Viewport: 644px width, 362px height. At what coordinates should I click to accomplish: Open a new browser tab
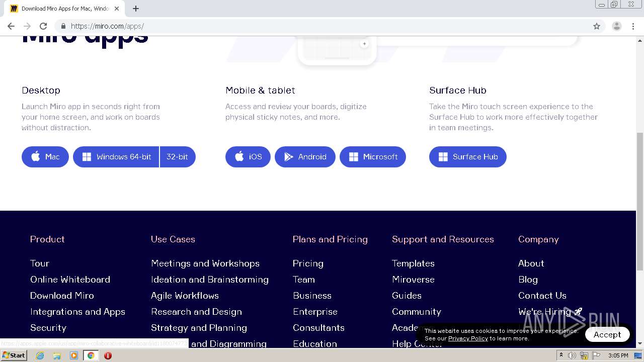pyautogui.click(x=136, y=9)
